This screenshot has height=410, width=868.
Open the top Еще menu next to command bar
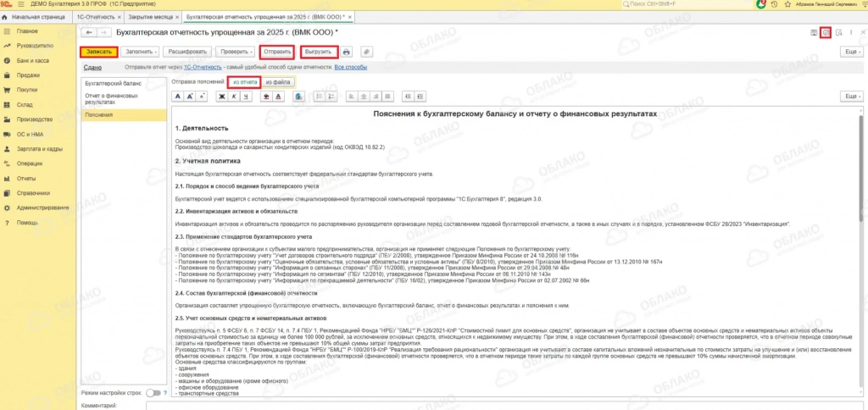pyautogui.click(x=851, y=52)
